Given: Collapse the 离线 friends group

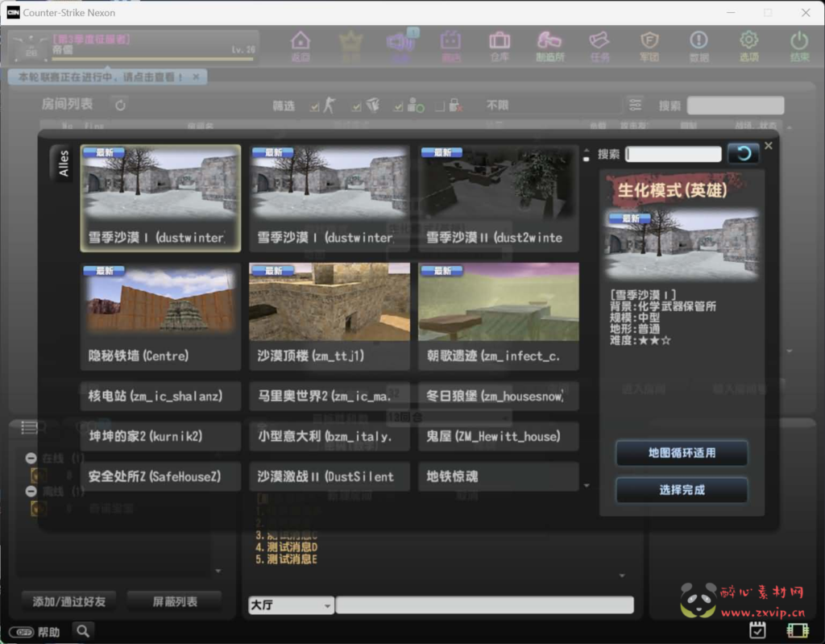Looking at the screenshot, I should click(x=31, y=492).
